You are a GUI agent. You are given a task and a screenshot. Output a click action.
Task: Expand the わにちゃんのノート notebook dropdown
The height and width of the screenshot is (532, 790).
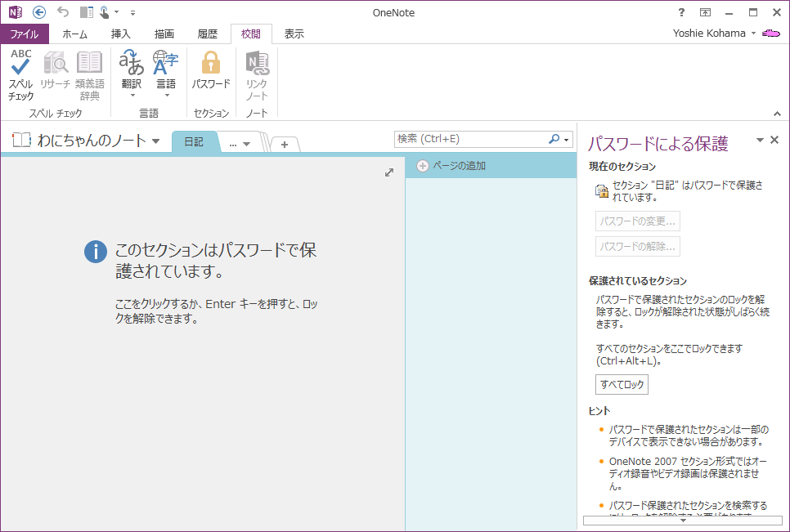(155, 141)
